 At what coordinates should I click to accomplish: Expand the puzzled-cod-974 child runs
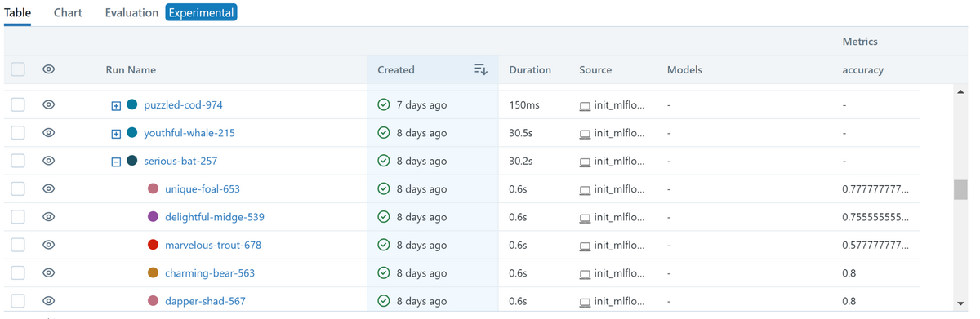116,106
